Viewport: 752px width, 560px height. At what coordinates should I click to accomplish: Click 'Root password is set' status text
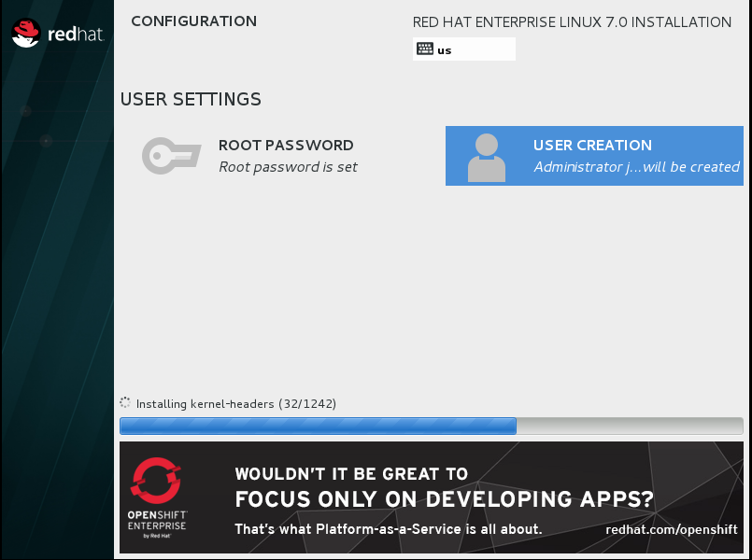tap(288, 167)
